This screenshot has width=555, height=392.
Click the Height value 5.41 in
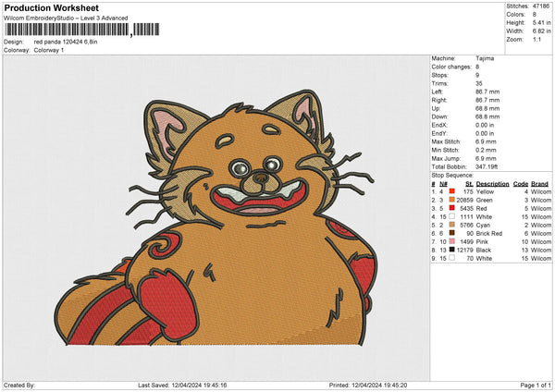coord(541,22)
